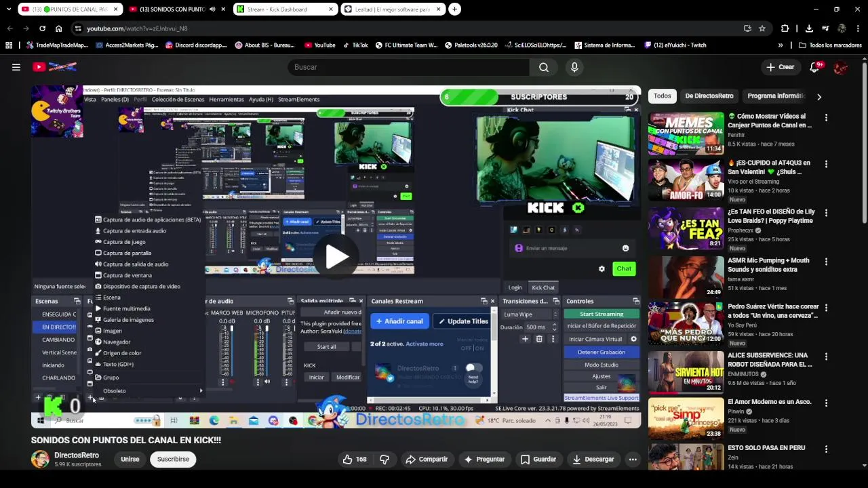Click the magnifying glass search button
Viewport: 868px width, 488px height.
click(544, 67)
